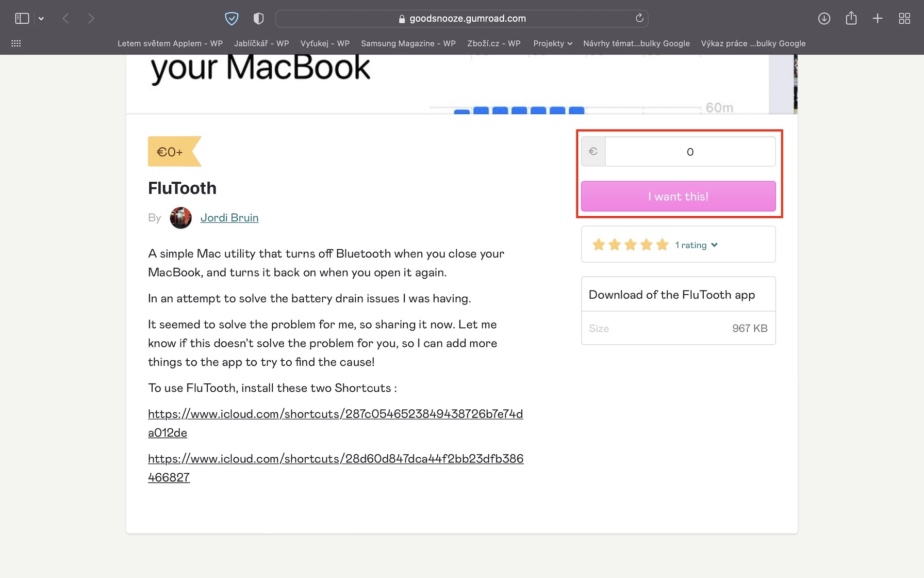924x578 pixels.
Task: Click the Download of the FluTooth app text
Action: pyautogui.click(x=672, y=295)
